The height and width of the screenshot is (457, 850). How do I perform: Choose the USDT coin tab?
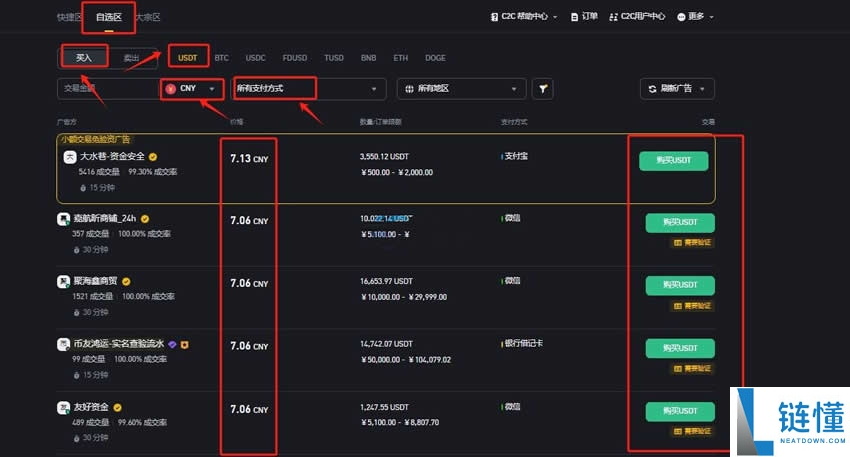pyautogui.click(x=188, y=57)
